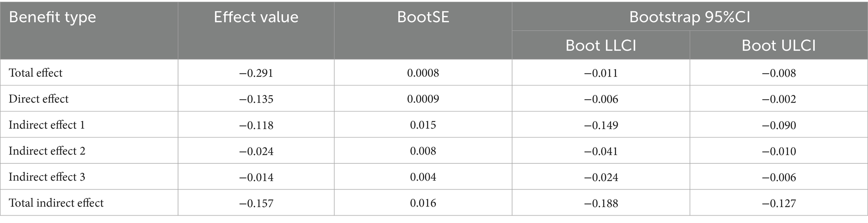Select Indirect effect 2 Boot ULCI −0.010
Image resolution: width=868 pixels, height=223 pixels.
click(x=779, y=151)
